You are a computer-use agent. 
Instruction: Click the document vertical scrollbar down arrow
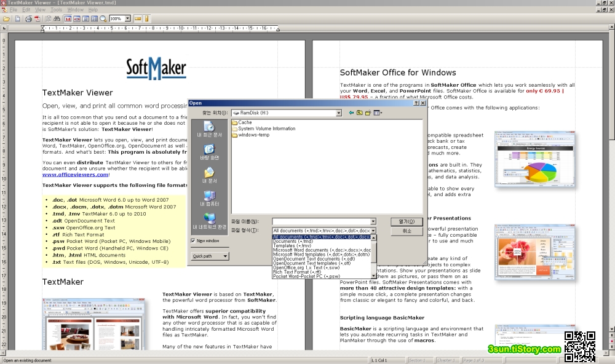click(x=612, y=329)
